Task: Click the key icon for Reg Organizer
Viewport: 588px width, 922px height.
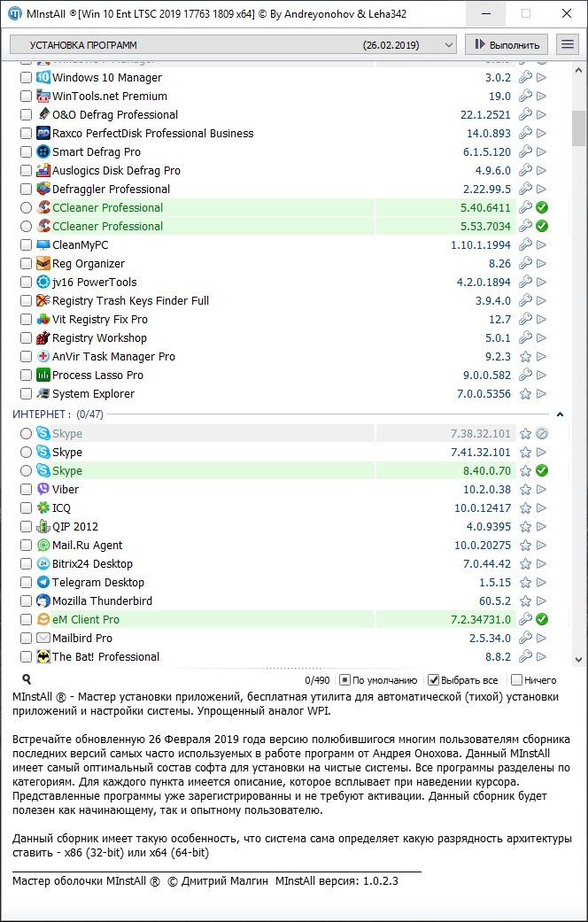Action: point(525,264)
